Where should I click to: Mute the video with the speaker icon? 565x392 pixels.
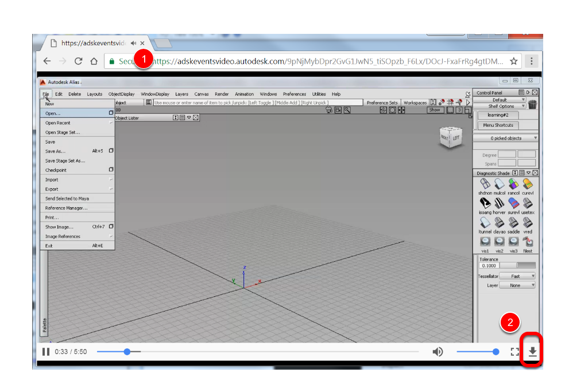pos(438,352)
